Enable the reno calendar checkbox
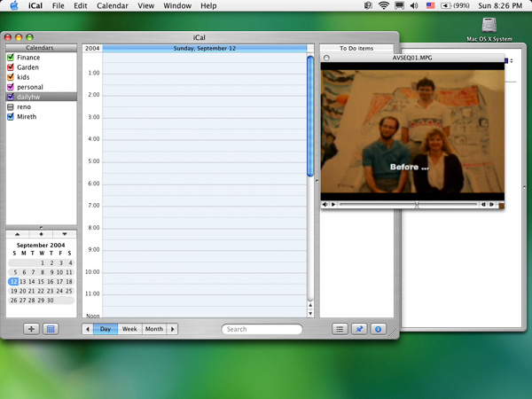Viewport: 532px width, 399px height. click(x=11, y=106)
